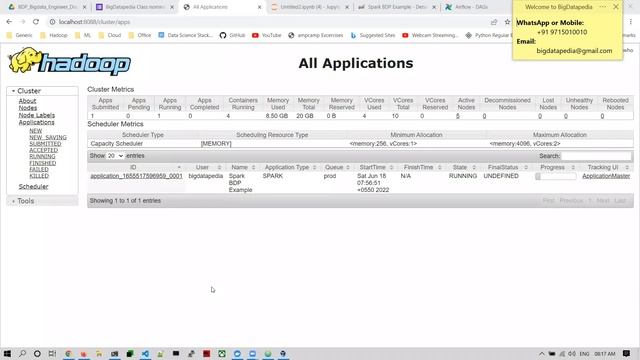Open the About link in Cluster menu
640x360 pixels.
(x=27, y=101)
